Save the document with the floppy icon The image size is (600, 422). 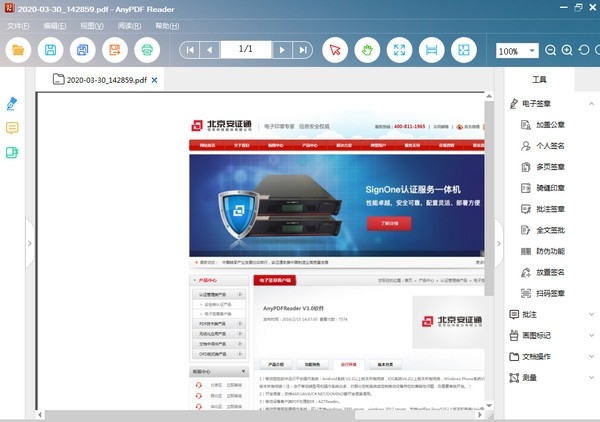[51, 50]
